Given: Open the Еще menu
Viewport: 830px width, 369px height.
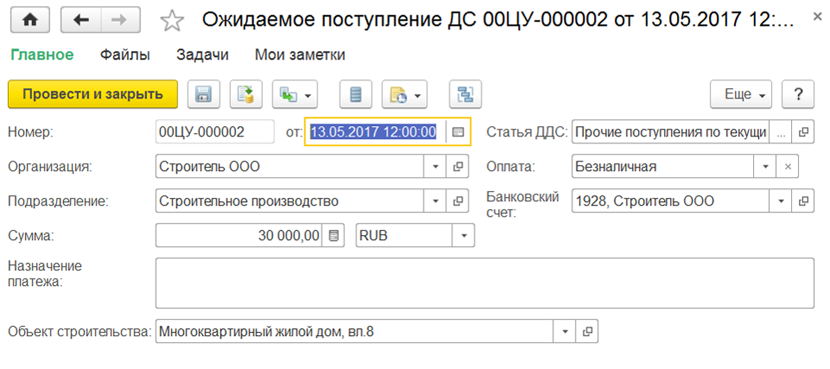Looking at the screenshot, I should 741,94.
